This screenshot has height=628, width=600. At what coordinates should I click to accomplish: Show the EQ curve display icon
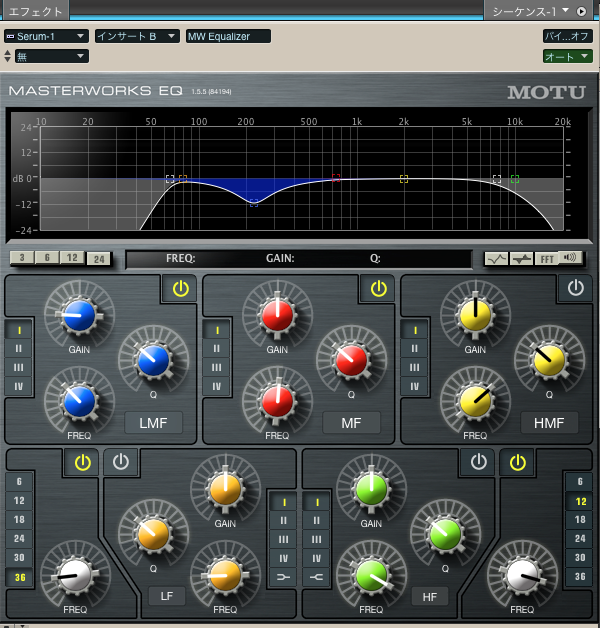[496, 259]
